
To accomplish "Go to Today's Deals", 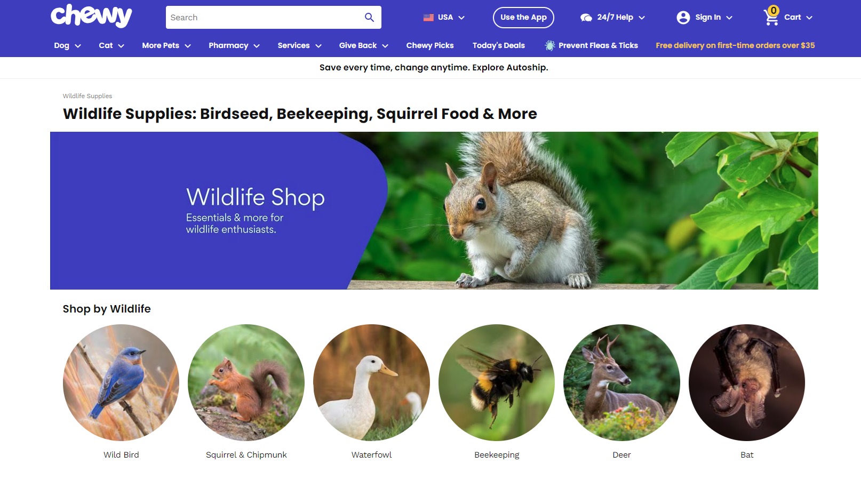I will [x=499, y=46].
